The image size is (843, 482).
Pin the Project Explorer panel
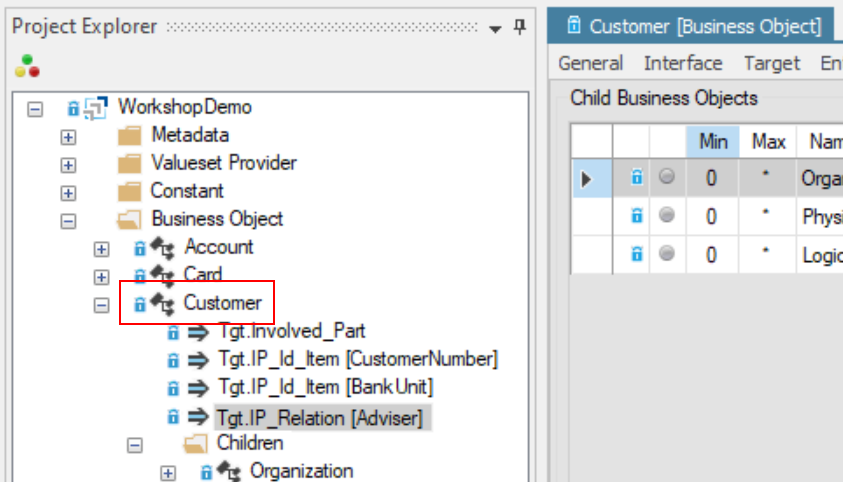click(519, 27)
